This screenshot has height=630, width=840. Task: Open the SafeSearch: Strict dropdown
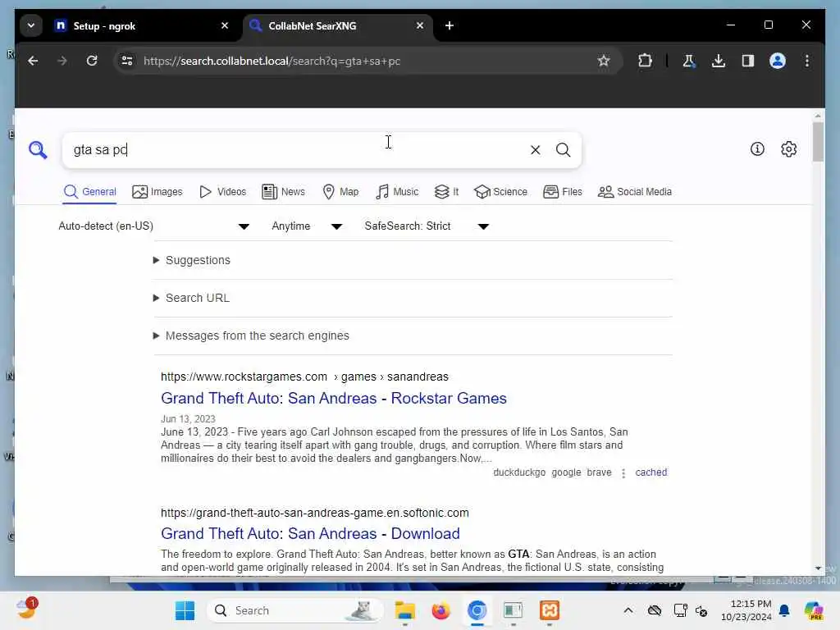click(427, 226)
